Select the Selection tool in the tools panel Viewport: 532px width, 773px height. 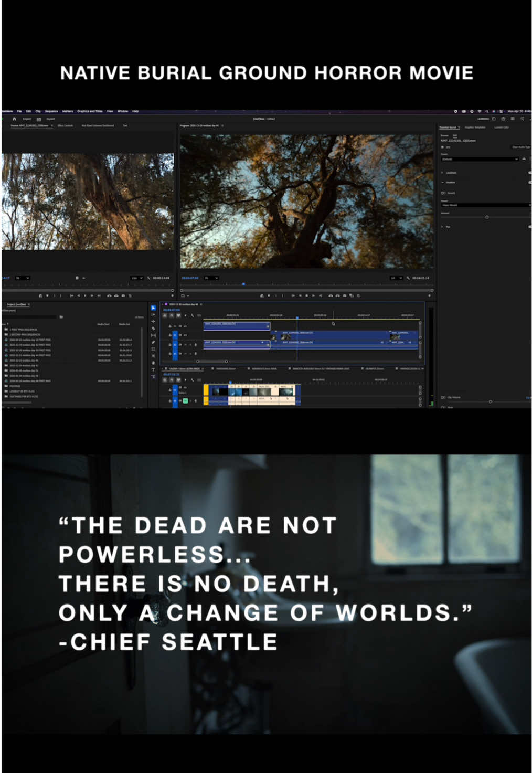click(153, 308)
